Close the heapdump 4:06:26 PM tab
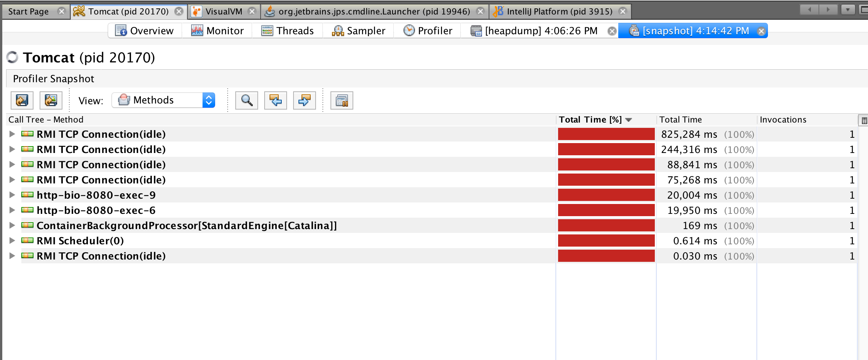868x360 pixels. tap(612, 31)
